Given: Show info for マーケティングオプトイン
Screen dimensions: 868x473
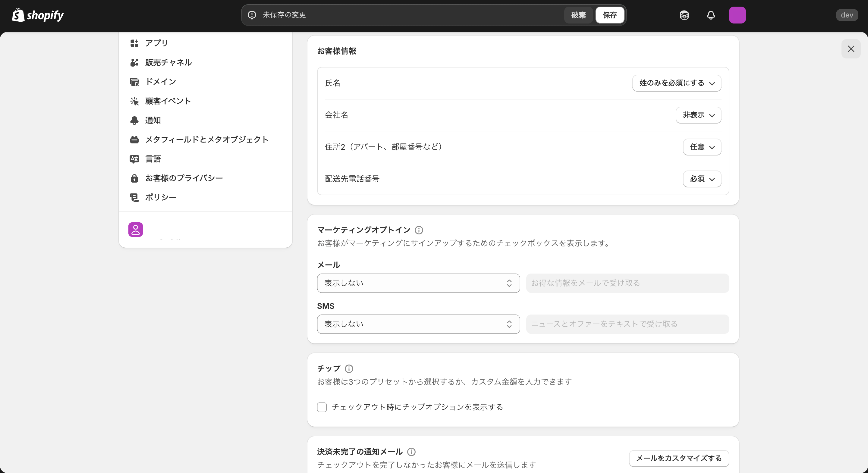Looking at the screenshot, I should click(x=419, y=230).
